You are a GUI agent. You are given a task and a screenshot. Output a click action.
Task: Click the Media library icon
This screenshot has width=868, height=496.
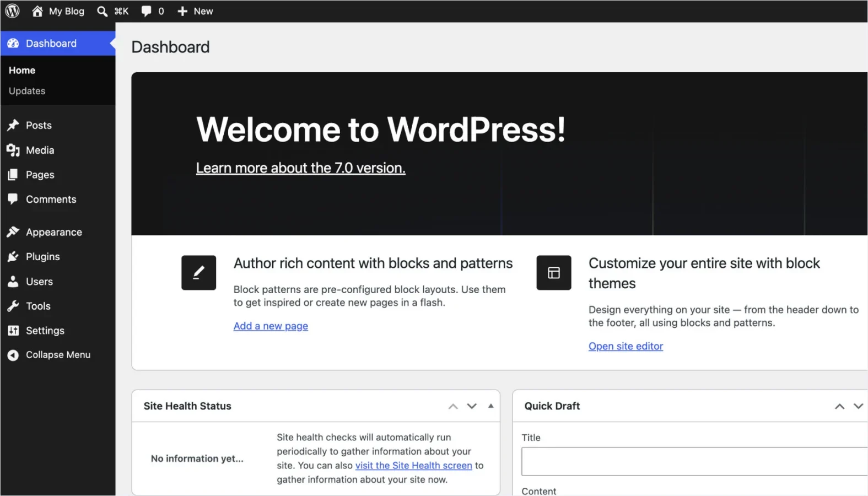click(x=13, y=150)
